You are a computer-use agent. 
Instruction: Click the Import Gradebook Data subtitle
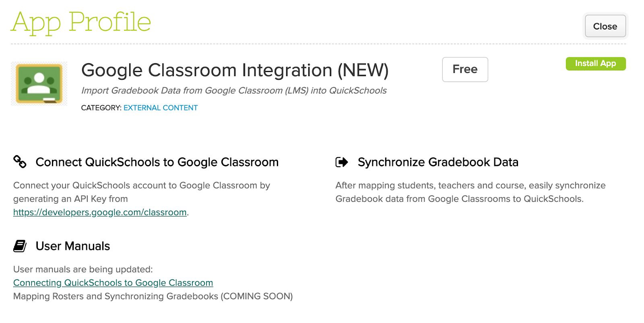[x=234, y=91]
